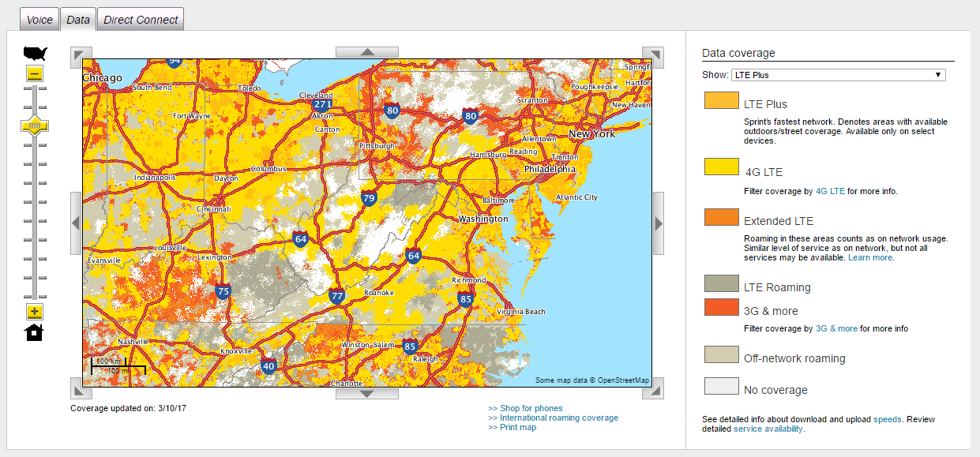Click Raleigh label on the map

pos(426,359)
